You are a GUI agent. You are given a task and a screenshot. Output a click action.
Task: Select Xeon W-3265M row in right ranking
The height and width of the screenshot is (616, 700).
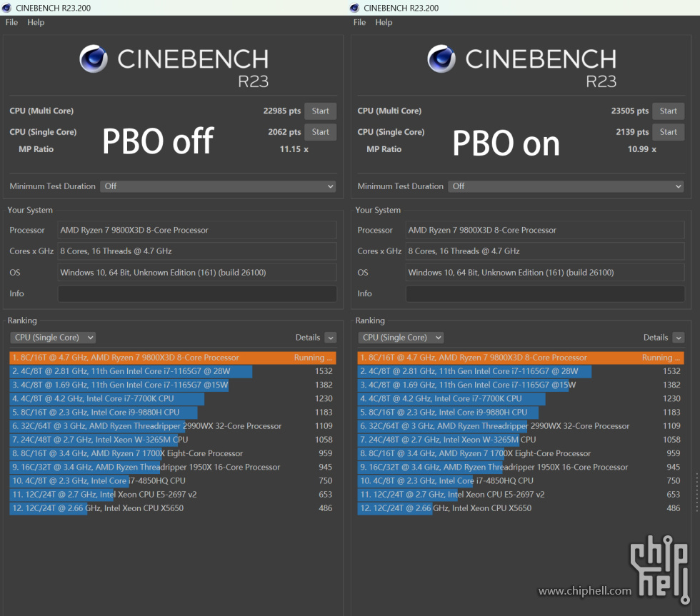coord(521,440)
